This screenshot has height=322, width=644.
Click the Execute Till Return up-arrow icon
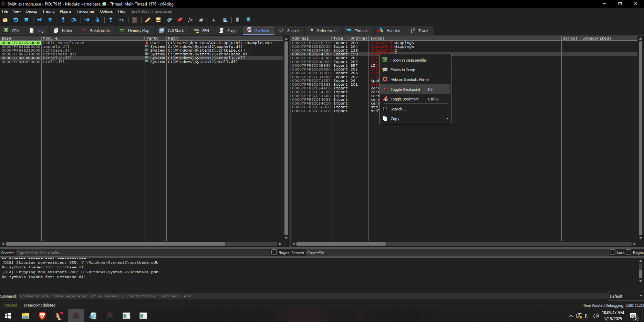pos(111,20)
